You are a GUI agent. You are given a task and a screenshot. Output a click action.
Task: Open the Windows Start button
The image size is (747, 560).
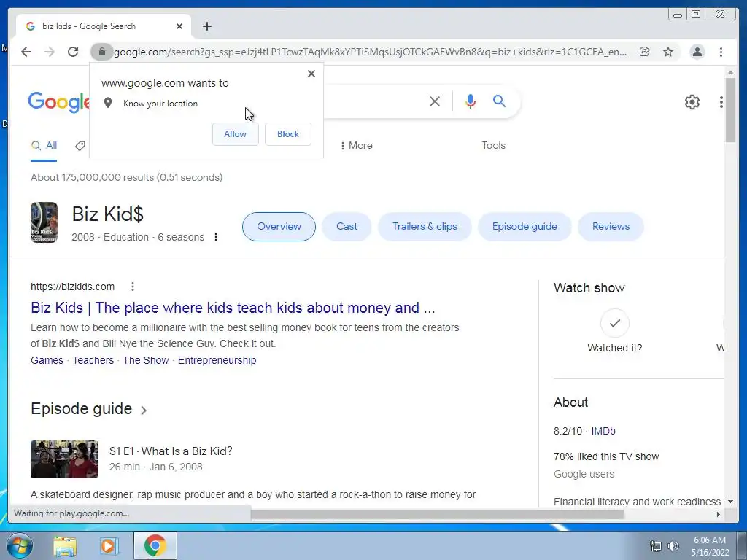[19, 545]
